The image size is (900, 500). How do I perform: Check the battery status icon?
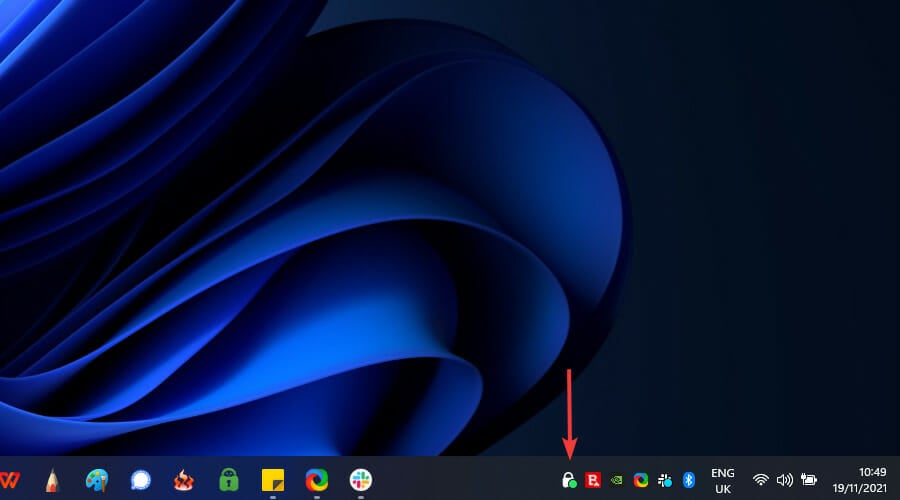coord(809,480)
